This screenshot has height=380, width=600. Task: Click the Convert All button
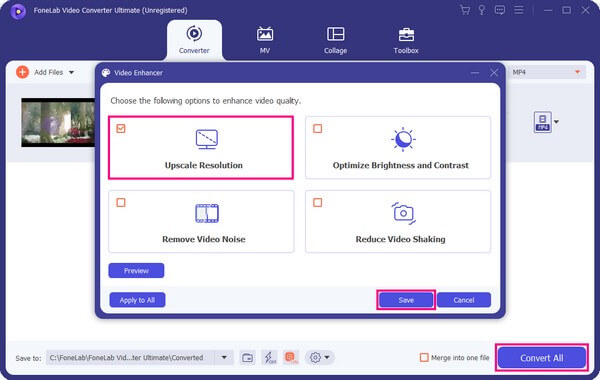[541, 358]
